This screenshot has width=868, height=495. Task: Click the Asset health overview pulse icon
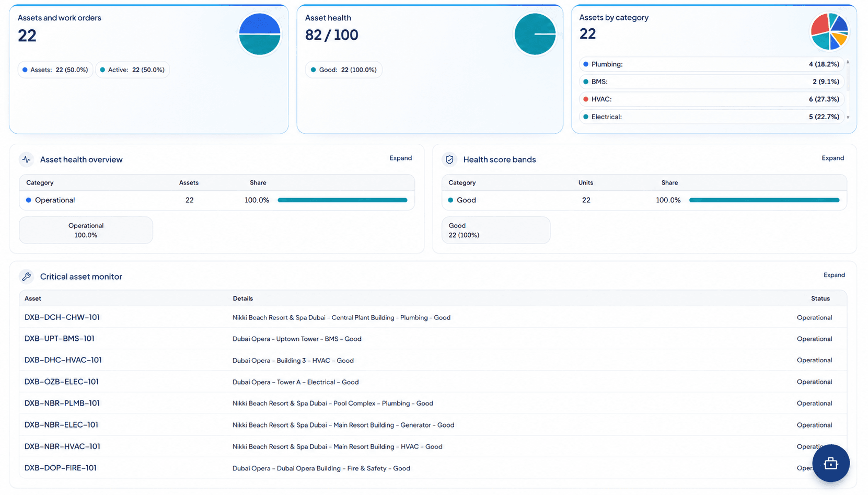[27, 159]
